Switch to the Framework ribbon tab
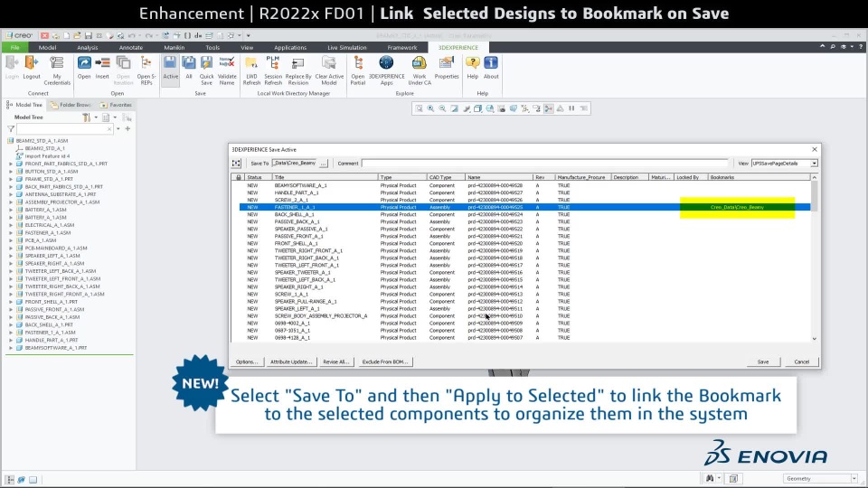868x488 pixels. click(401, 48)
